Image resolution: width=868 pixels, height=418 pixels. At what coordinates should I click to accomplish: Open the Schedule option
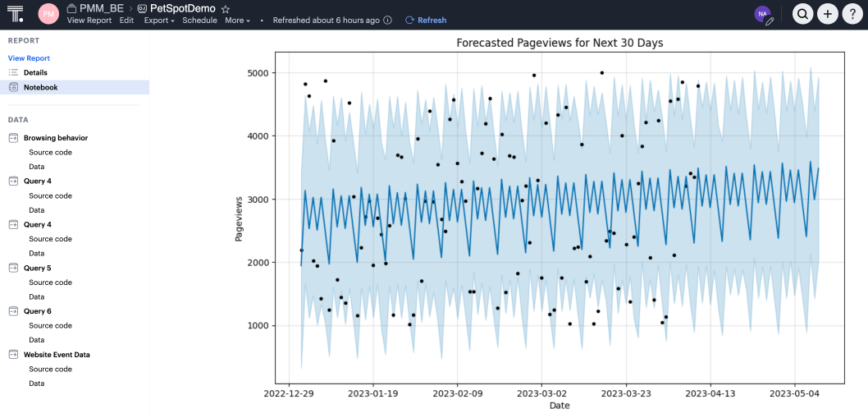pos(199,21)
